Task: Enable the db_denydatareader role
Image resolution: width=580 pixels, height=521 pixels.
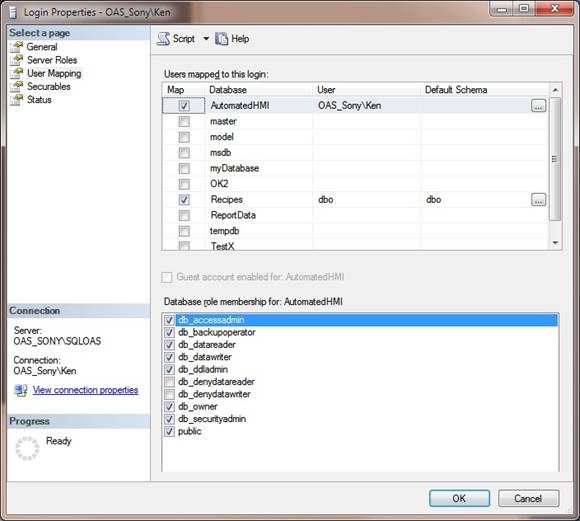Action: [x=169, y=382]
